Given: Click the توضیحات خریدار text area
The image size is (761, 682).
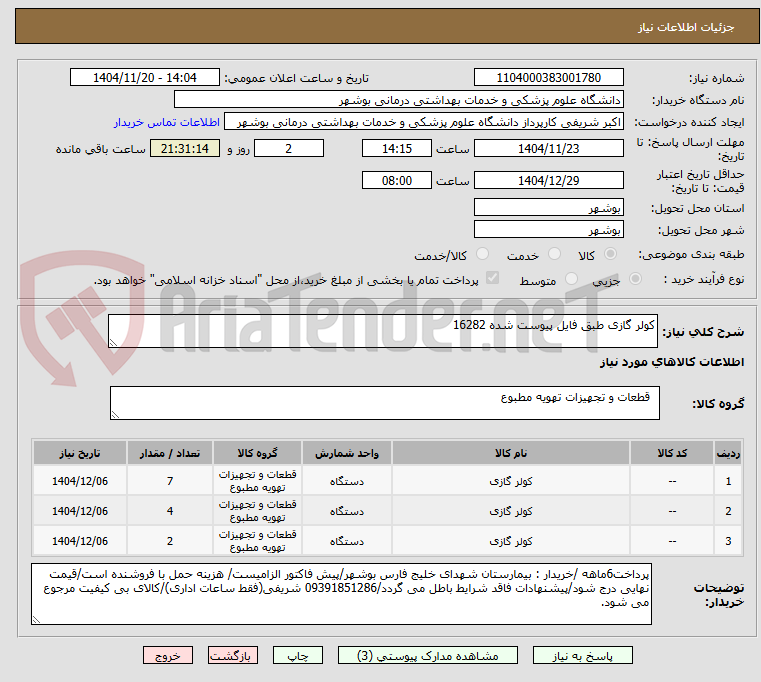Looking at the screenshot, I should [341, 594].
